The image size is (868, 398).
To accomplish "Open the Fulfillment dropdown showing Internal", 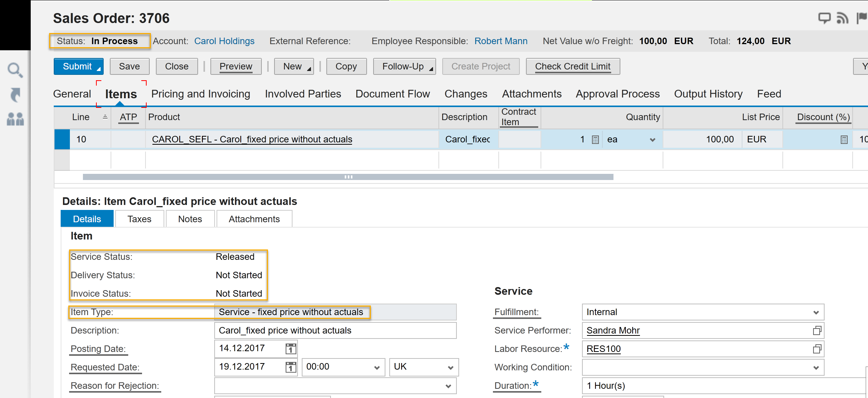I will point(816,312).
